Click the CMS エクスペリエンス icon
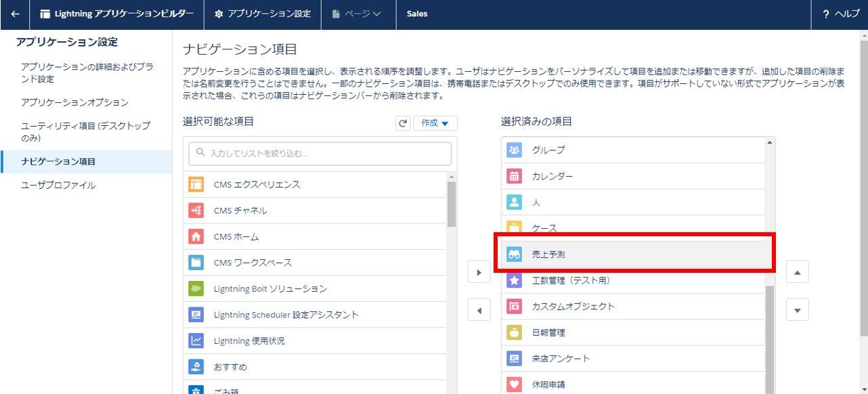Screen dimensions: 868x394 [x=196, y=184]
